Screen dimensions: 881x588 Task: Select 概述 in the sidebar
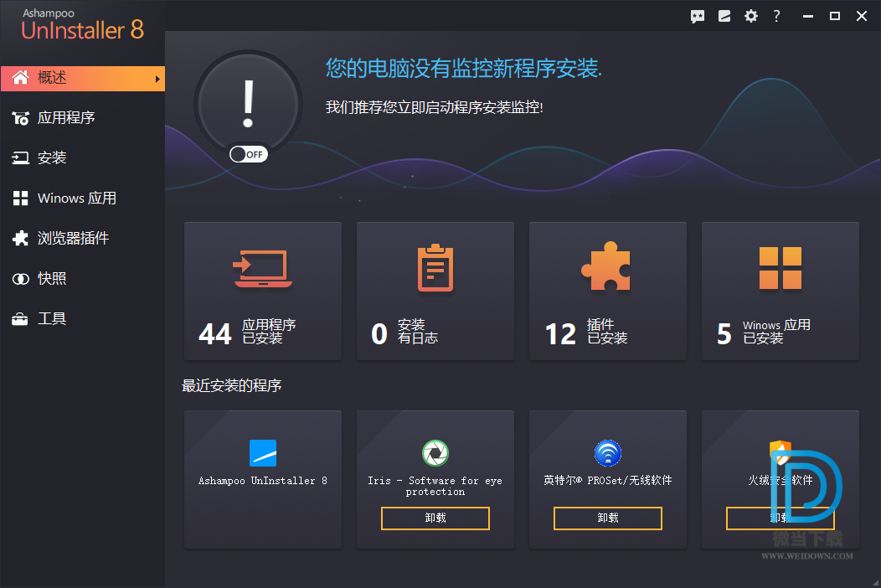tap(83, 78)
